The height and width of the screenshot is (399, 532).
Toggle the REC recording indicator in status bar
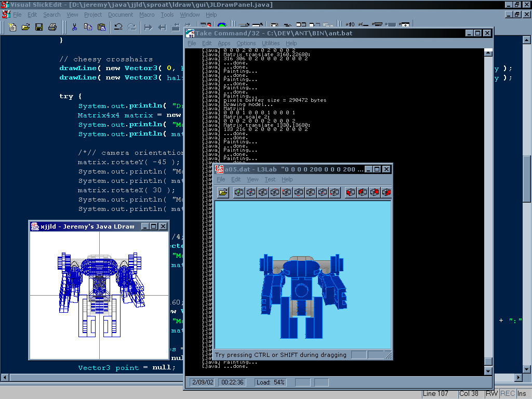click(508, 393)
